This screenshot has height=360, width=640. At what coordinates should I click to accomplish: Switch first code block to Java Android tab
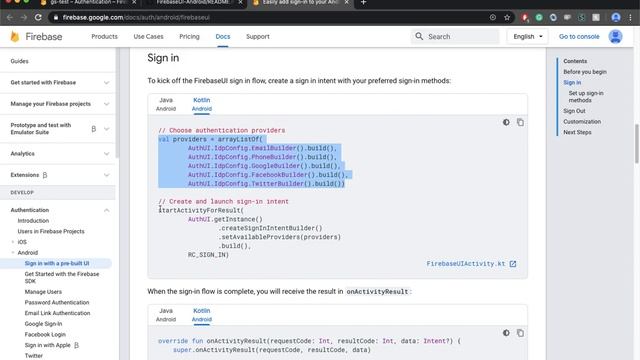(x=166, y=104)
